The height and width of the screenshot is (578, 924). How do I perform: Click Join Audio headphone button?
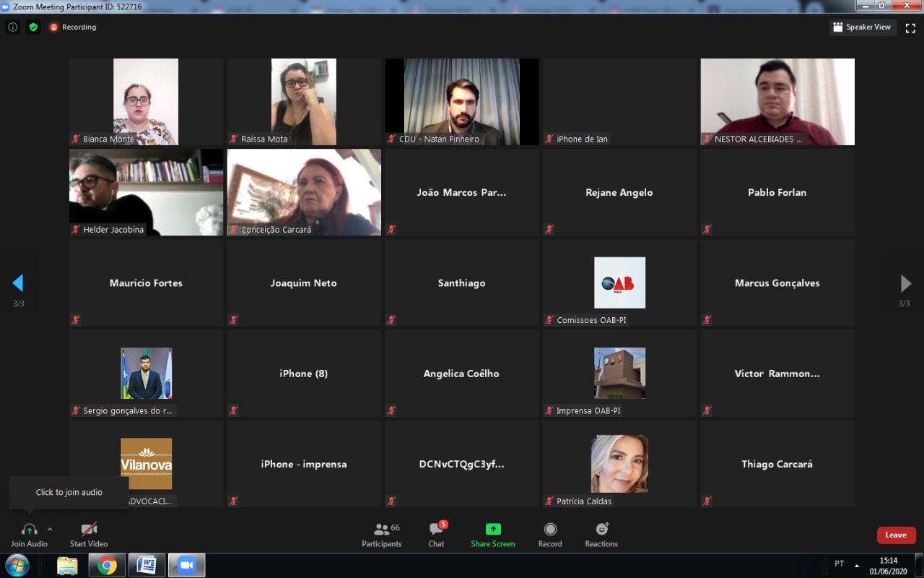pyautogui.click(x=29, y=535)
